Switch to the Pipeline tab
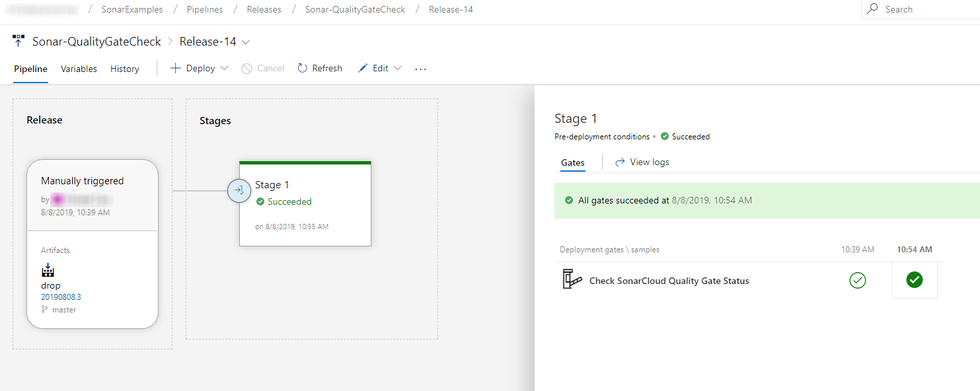The height and width of the screenshot is (391, 980). click(30, 69)
